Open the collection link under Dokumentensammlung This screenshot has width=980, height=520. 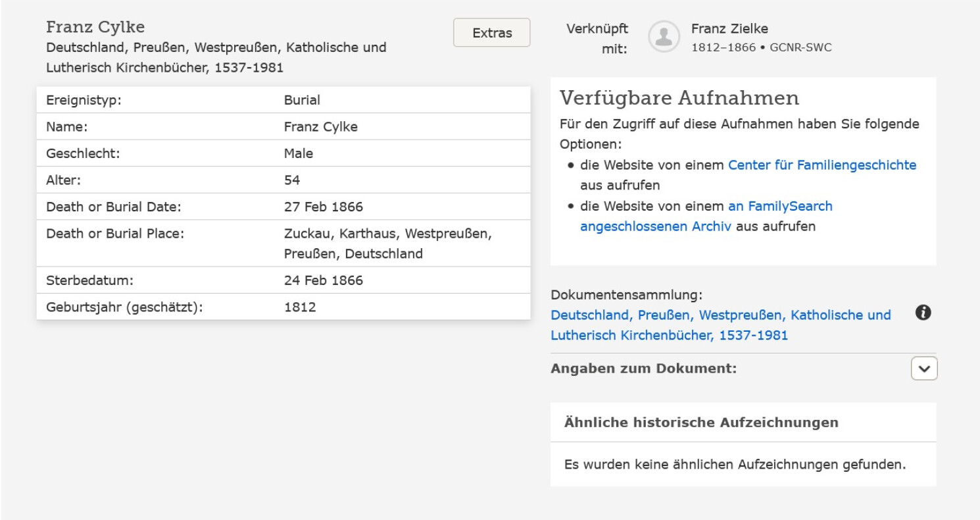[720, 325]
